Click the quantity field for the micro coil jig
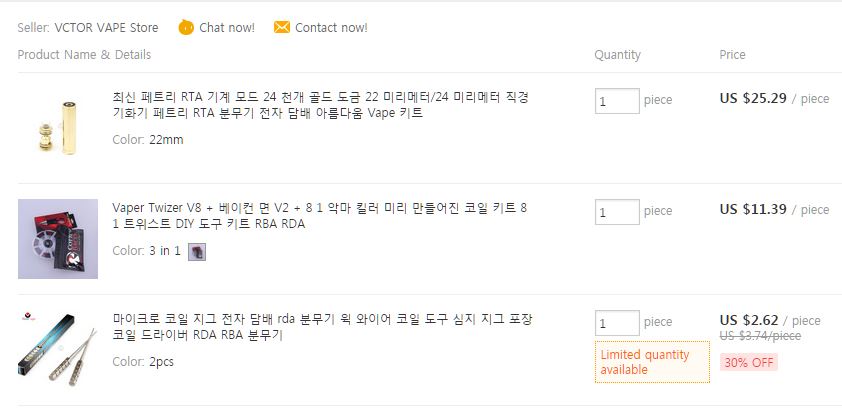The height and width of the screenshot is (413, 842). pyautogui.click(x=617, y=323)
